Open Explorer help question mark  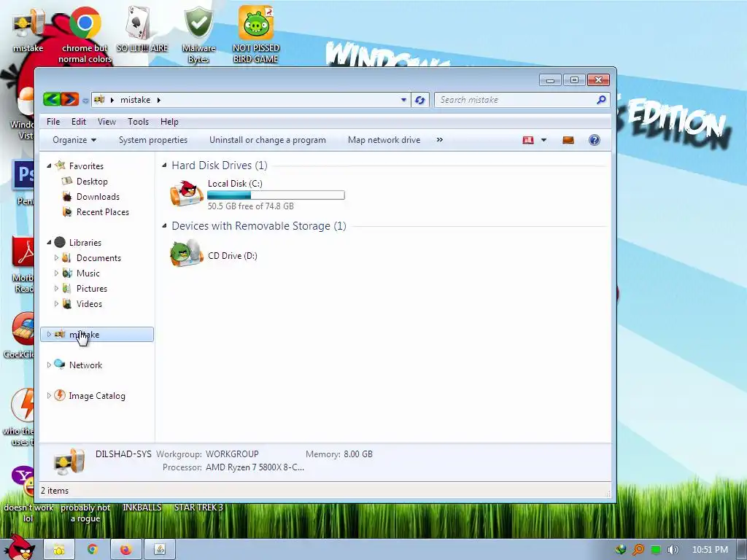[x=594, y=140]
